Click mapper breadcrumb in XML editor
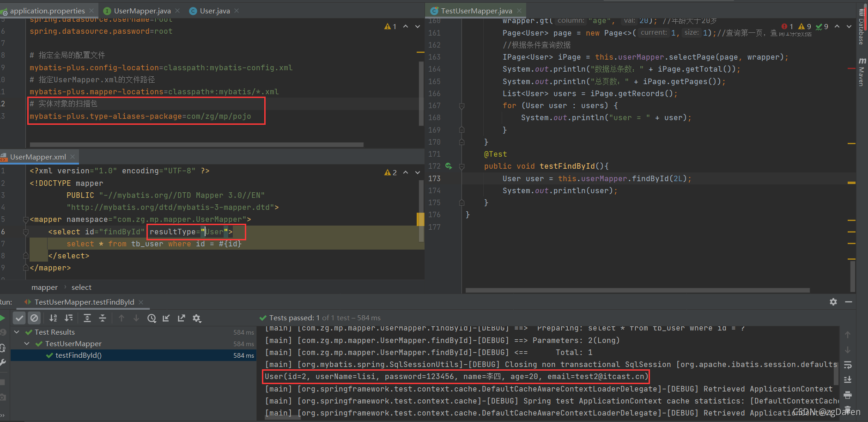 pyautogui.click(x=45, y=287)
